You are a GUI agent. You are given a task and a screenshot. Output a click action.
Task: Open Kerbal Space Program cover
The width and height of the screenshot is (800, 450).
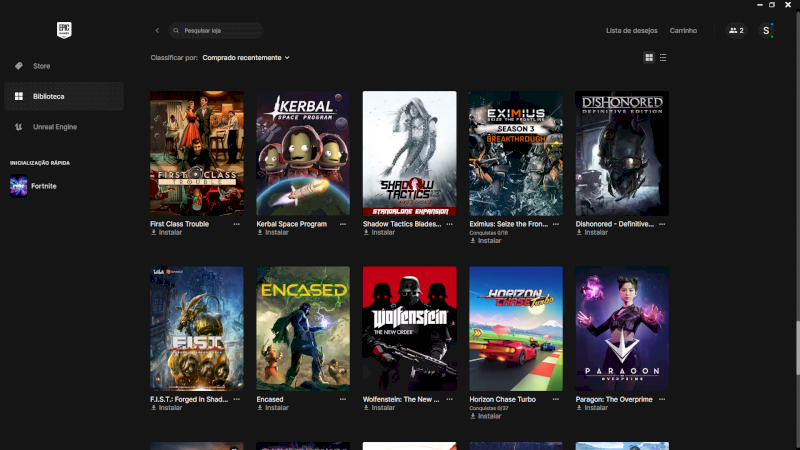coord(303,153)
